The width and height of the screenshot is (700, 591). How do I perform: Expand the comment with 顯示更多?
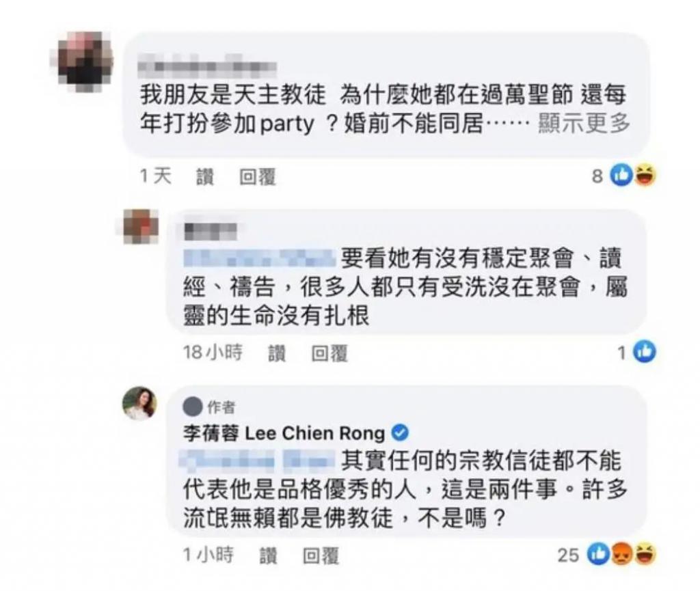coord(584,122)
